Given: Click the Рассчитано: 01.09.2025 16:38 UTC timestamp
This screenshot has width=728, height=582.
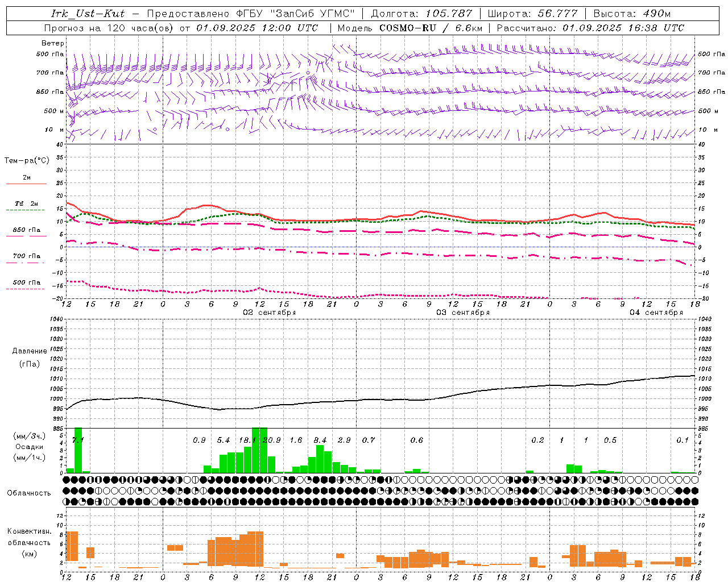Looking at the screenshot, I should (590, 28).
